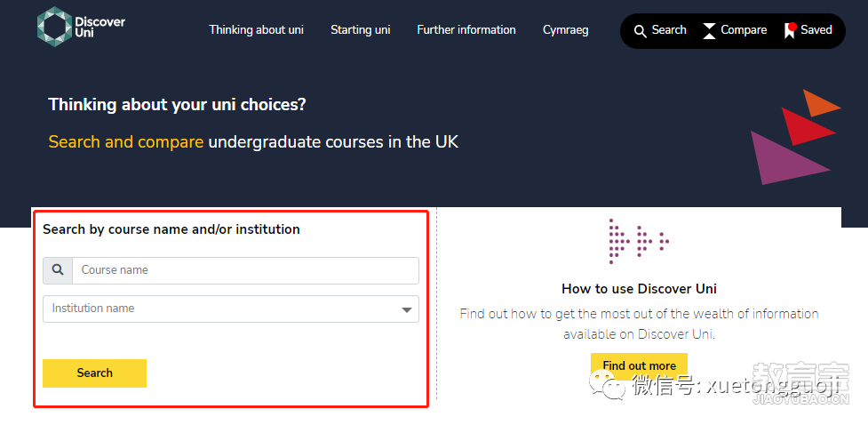
Task: Open Compare from the header bar
Action: coord(735,30)
